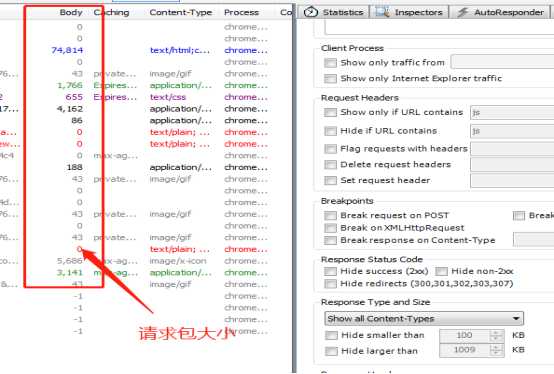Enable Show only traffic from checkbox

(330, 63)
